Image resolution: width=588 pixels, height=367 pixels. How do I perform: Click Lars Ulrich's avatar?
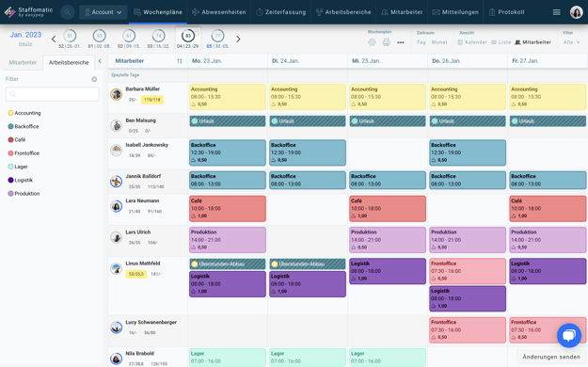click(117, 237)
